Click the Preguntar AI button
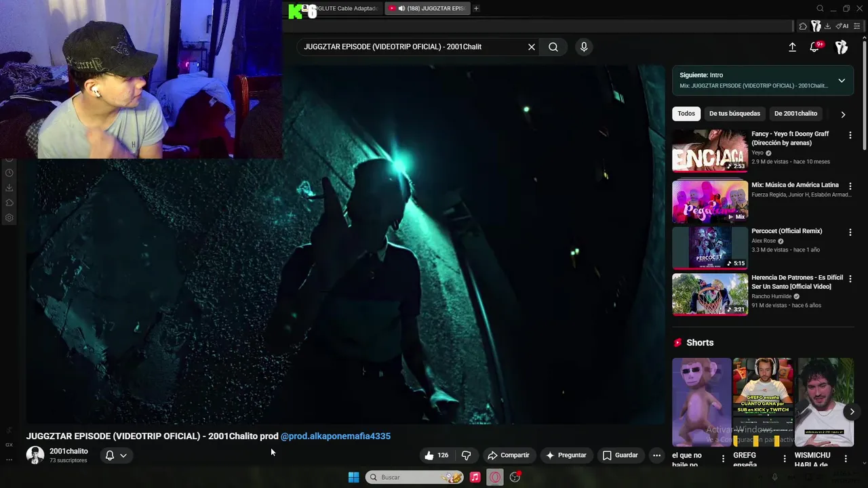The width and height of the screenshot is (868, 488). (566, 455)
